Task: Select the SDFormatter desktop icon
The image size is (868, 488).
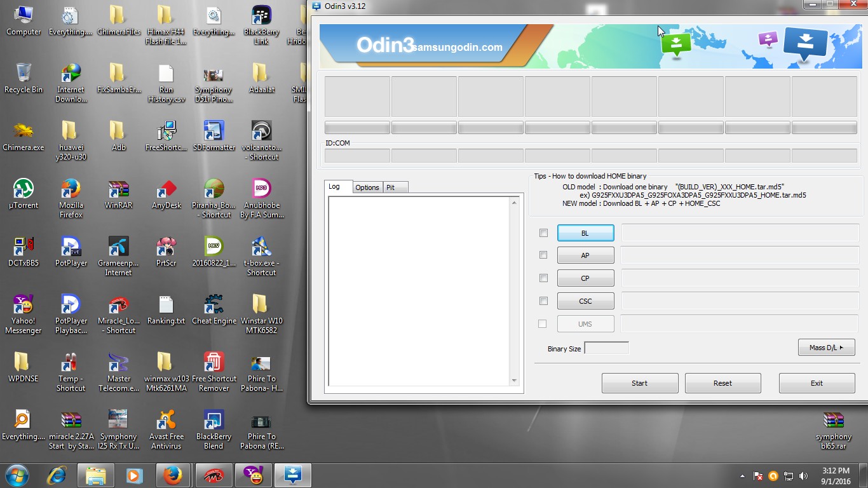Action: click(214, 135)
